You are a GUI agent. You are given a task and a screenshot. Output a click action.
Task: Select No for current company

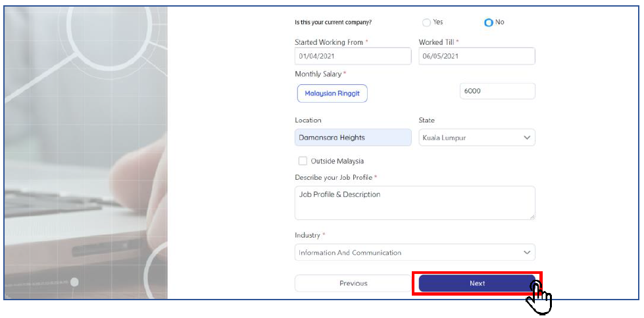[x=488, y=22]
